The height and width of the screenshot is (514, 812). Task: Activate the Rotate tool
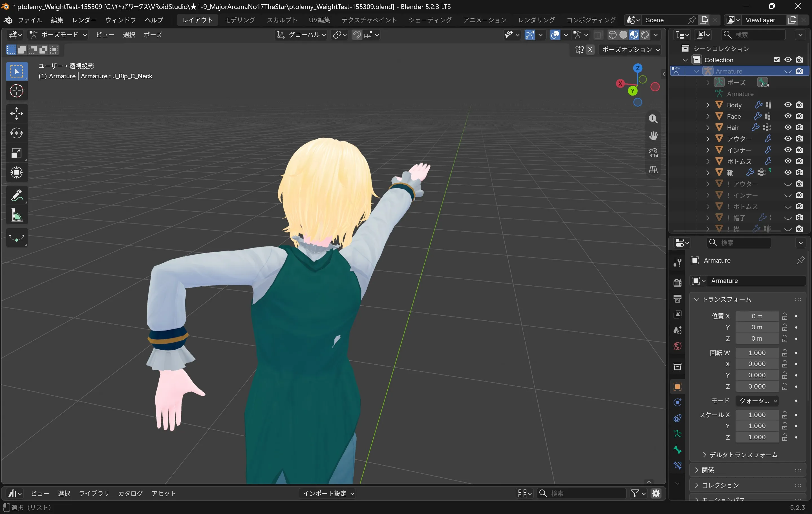pyautogui.click(x=17, y=133)
